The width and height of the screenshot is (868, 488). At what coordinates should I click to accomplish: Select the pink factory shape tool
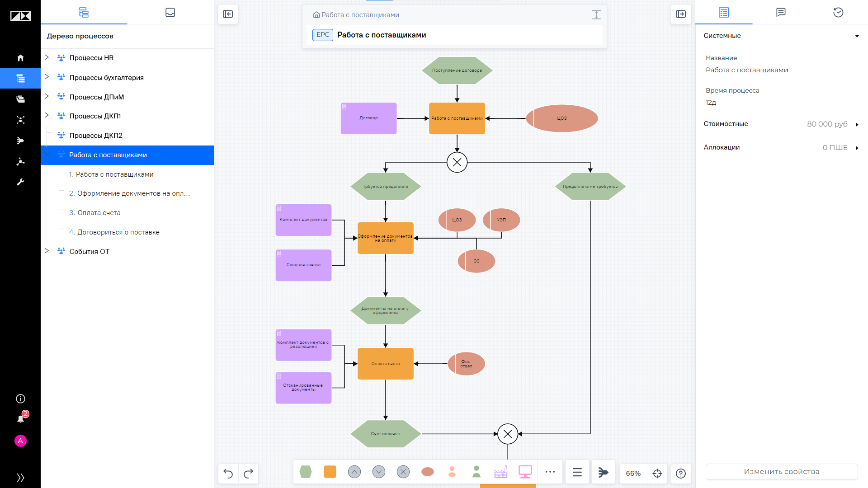tap(501, 472)
